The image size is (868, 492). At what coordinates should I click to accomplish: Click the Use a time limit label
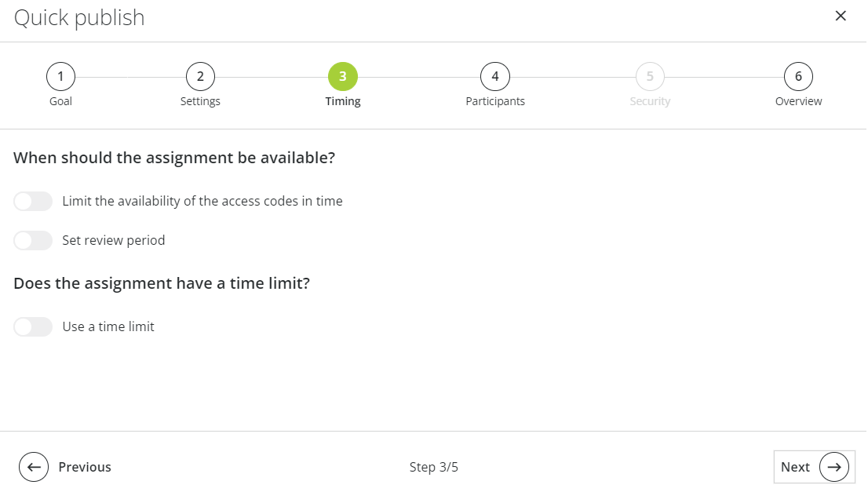[108, 326]
